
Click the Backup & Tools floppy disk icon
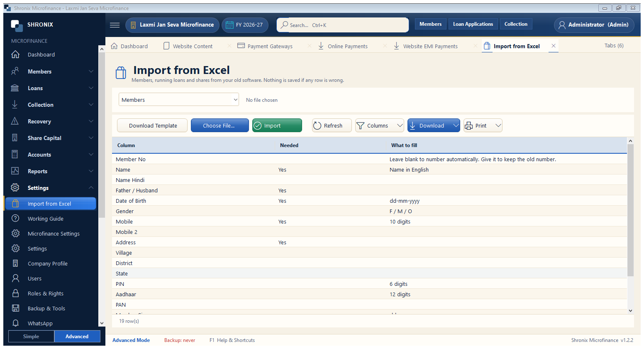(x=15, y=308)
